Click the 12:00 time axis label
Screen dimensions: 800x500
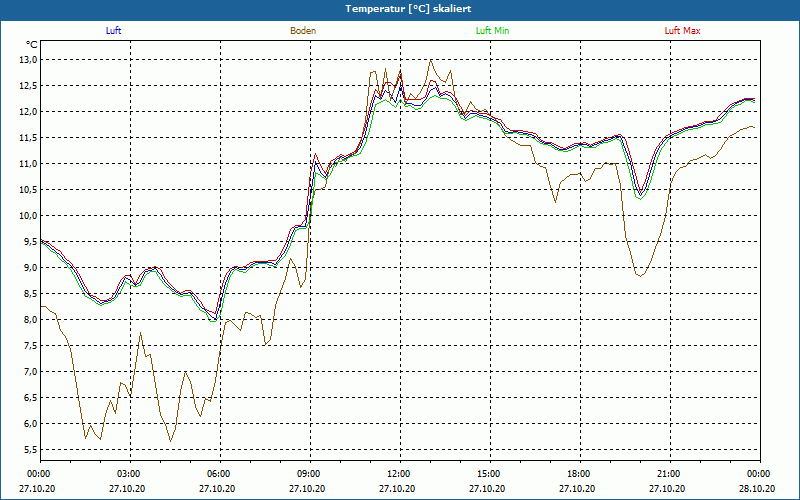[x=397, y=474]
